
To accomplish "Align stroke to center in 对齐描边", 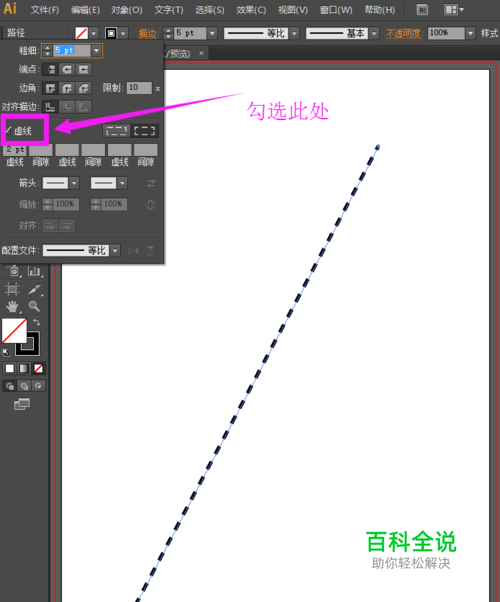I will point(50,107).
